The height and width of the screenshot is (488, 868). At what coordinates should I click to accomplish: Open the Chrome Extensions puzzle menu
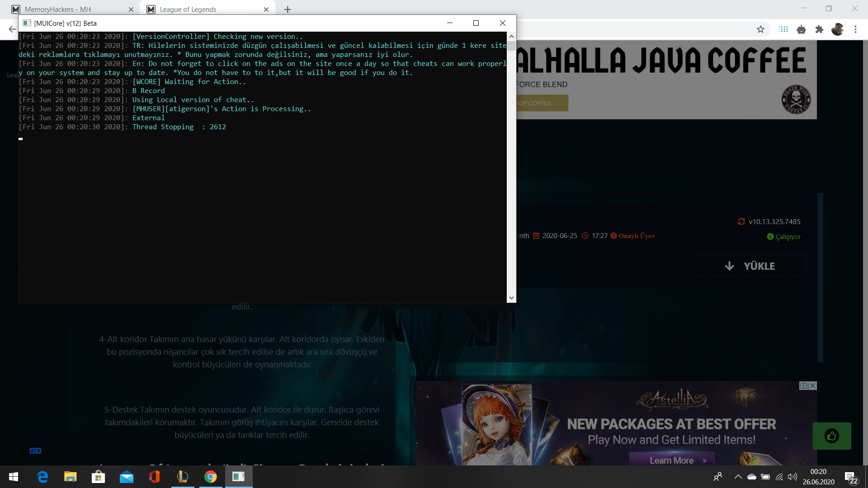819,29
